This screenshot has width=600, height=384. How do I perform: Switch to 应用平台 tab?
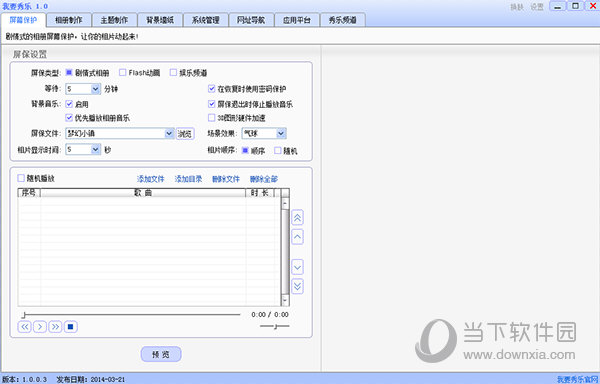[297, 20]
